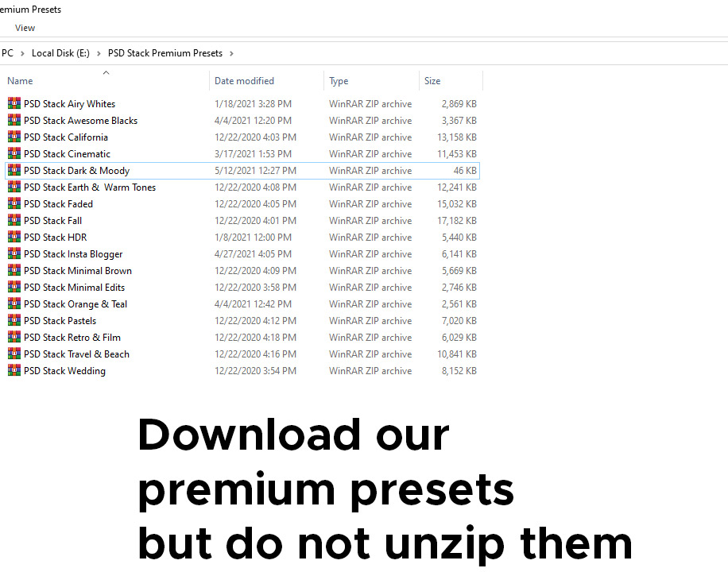The width and height of the screenshot is (728, 572).
Task: Expand the chevron after PSD Stack Premium Presets
Action: pos(231,54)
